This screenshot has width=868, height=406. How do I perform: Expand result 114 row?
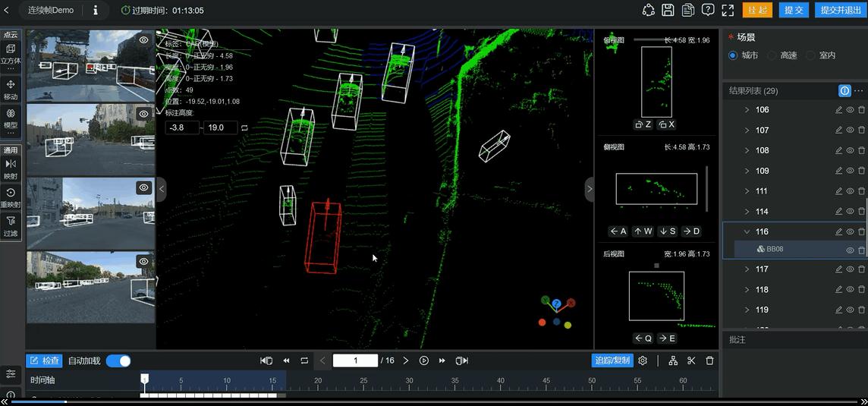[x=747, y=212]
